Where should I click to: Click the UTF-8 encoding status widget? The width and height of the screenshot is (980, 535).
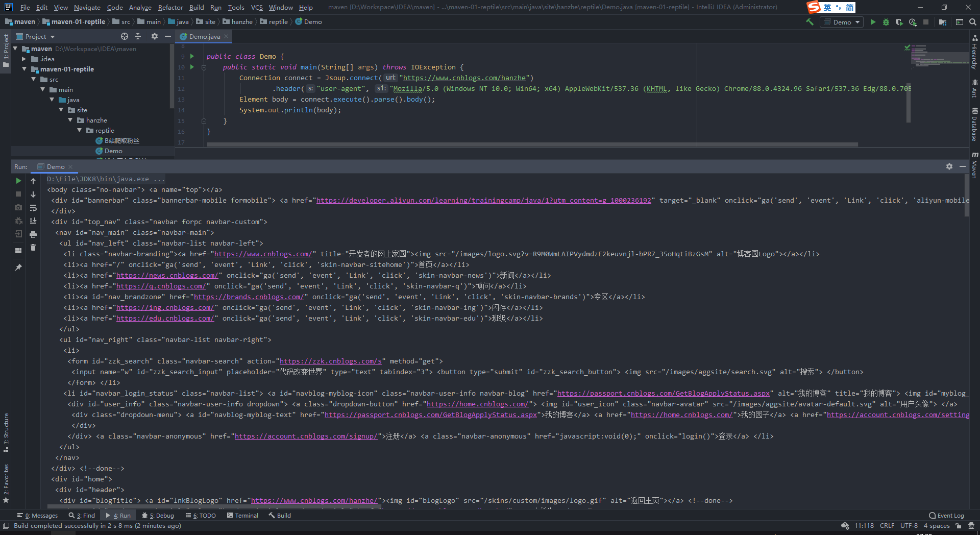pyautogui.click(x=909, y=526)
